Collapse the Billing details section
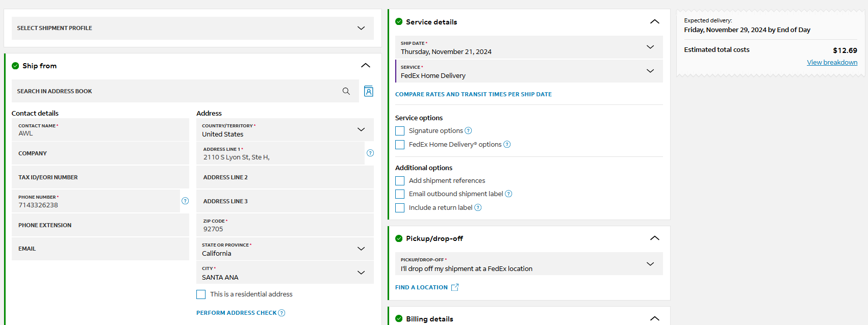 [655, 318]
